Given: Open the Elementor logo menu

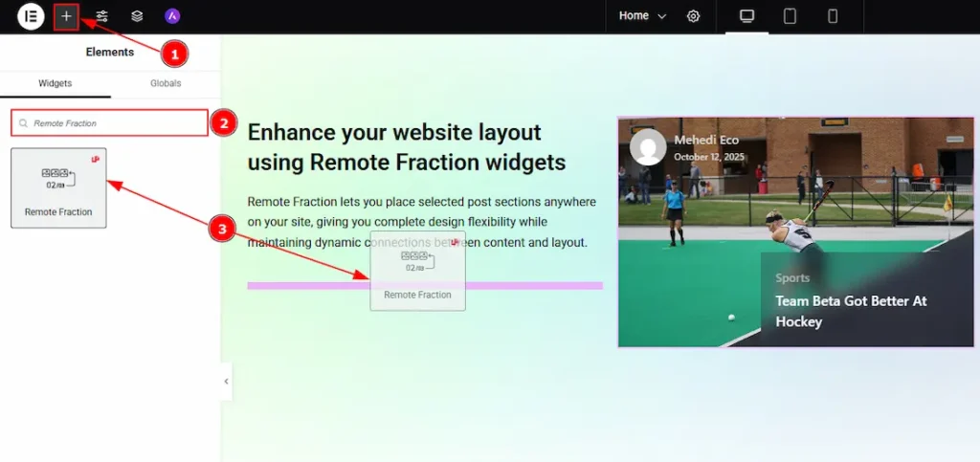Looking at the screenshot, I should click(x=31, y=16).
